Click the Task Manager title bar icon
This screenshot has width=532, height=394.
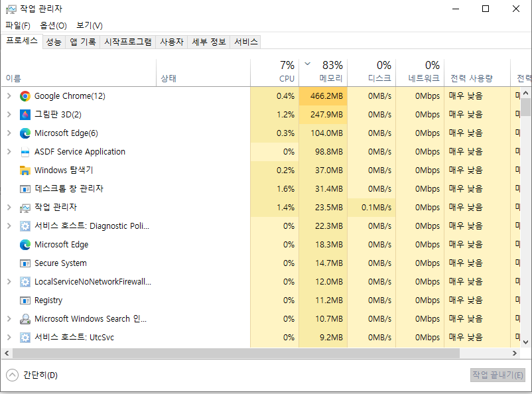point(11,9)
